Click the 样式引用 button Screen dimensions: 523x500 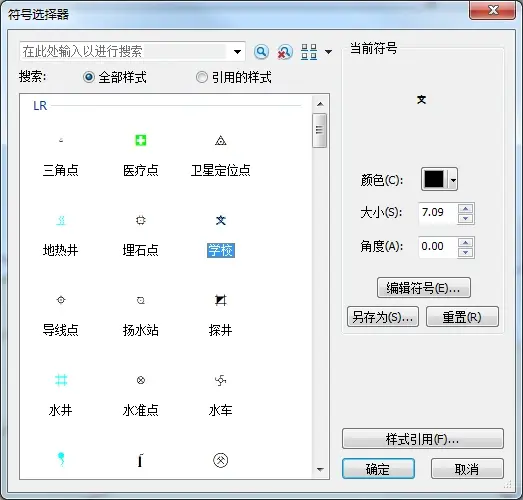[423, 439]
